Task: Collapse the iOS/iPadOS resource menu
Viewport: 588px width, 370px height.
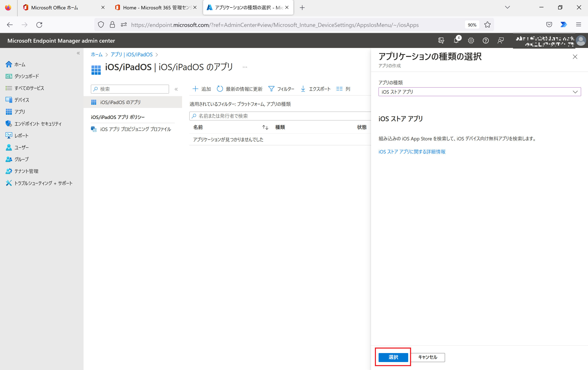Action: [176, 89]
